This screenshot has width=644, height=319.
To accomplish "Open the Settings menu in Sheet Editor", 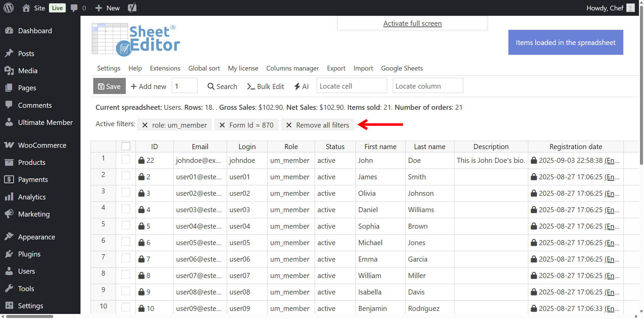I will click(x=109, y=68).
